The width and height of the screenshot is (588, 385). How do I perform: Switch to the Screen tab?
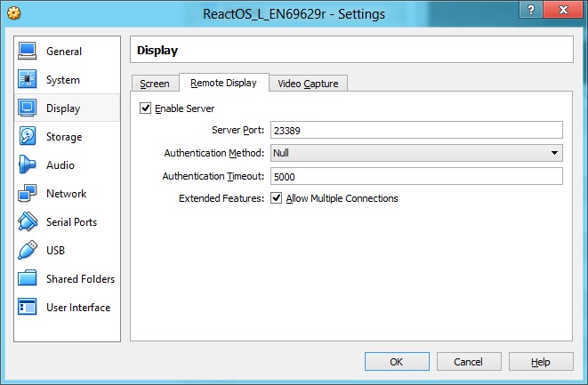[155, 84]
